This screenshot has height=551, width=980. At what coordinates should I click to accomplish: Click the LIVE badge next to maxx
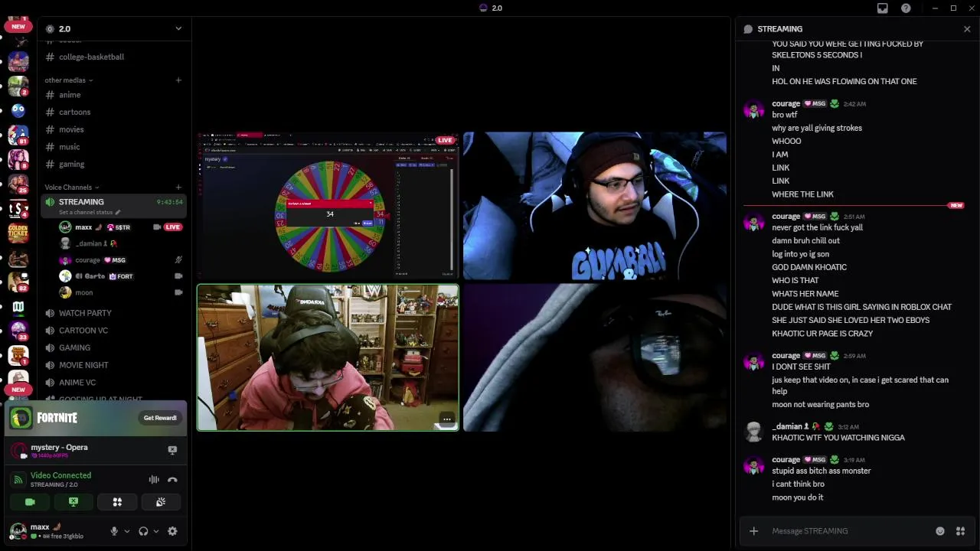(x=172, y=227)
